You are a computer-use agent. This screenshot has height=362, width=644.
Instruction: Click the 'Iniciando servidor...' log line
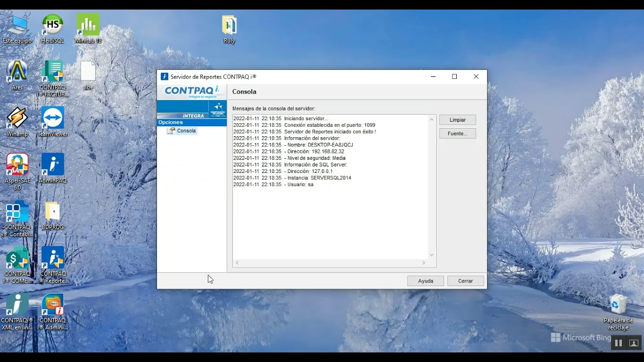[281, 119]
